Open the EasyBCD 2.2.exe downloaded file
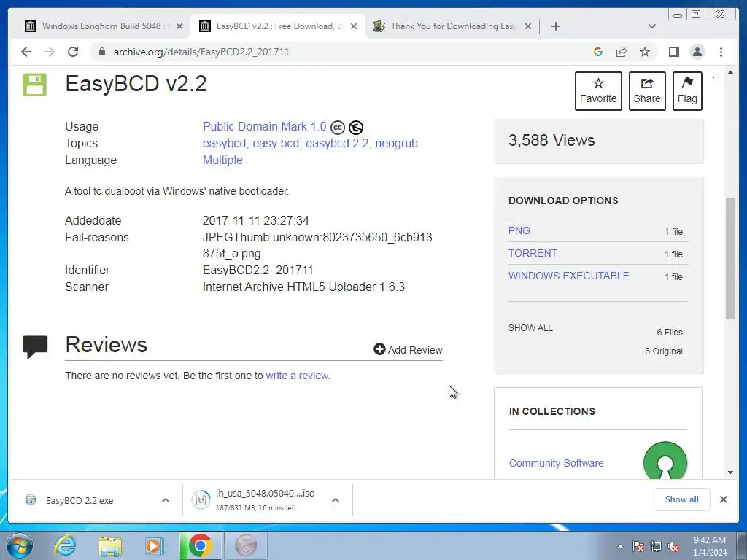Screen dimensions: 747x560 80,500
